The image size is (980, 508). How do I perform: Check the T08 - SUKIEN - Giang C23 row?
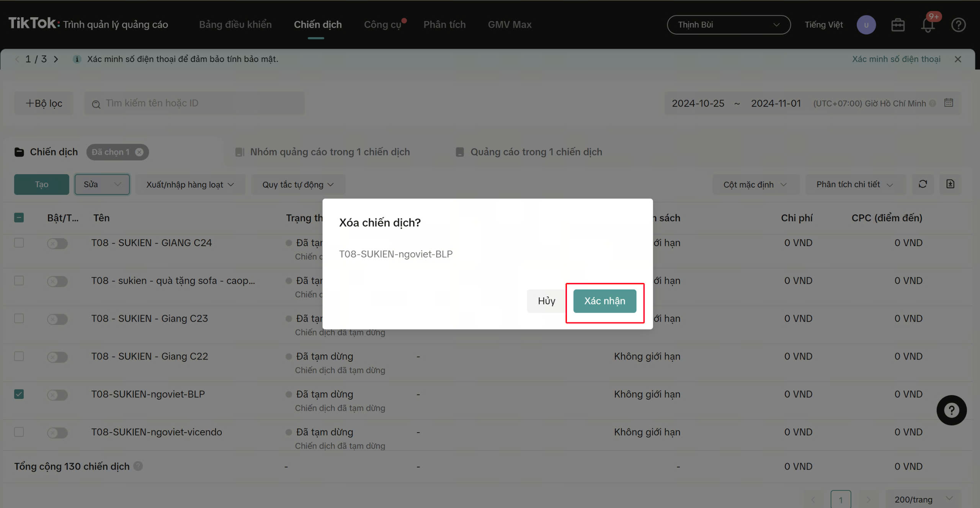(x=19, y=319)
